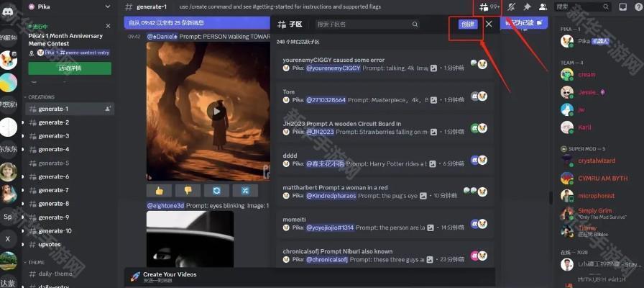This screenshot has height=288, width=644.
Task: Click the green 活动详情 event details button
Action: point(70,68)
